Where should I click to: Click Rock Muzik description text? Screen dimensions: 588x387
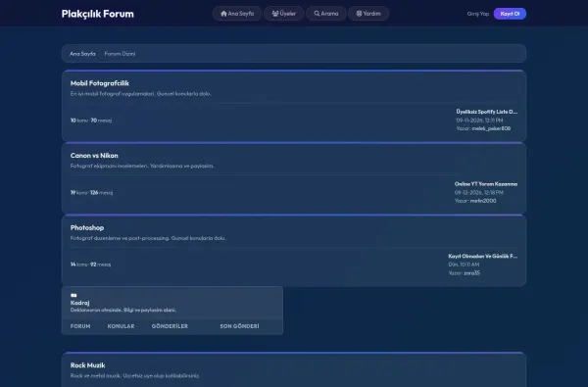click(135, 376)
